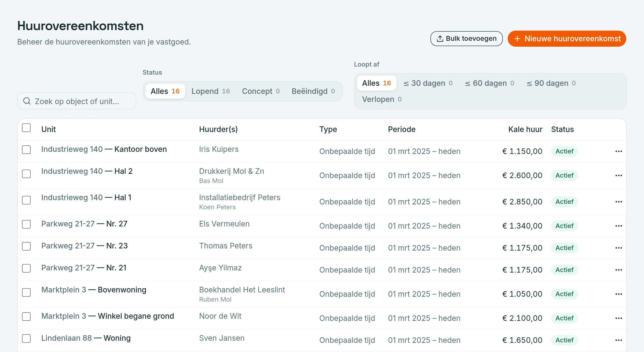Viewport: 644px width, 352px height.
Task: Open actions menu for Parkweg Nr. 23
Action: (619, 248)
